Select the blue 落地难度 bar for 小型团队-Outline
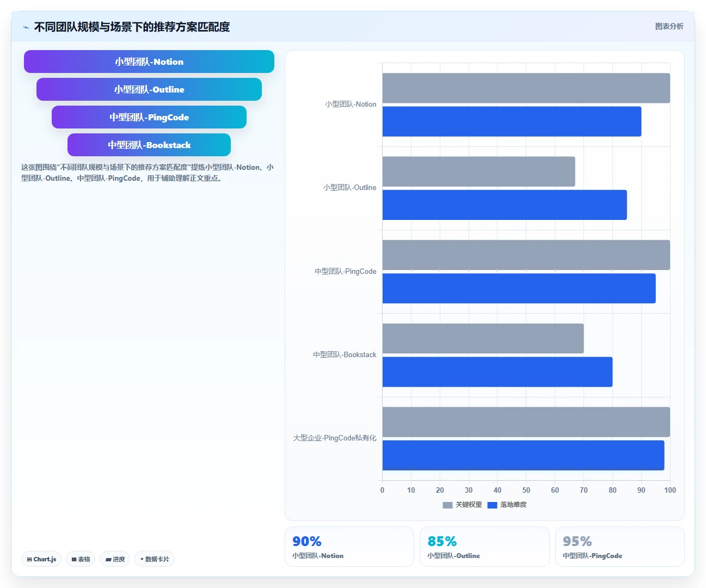This screenshot has width=706, height=588. click(505, 205)
